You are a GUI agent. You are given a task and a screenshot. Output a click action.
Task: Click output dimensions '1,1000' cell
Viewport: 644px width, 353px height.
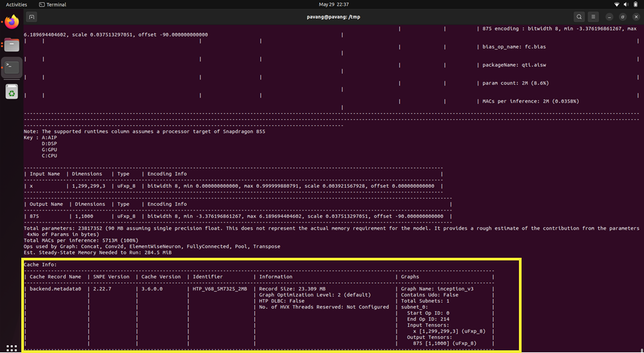pyautogui.click(x=84, y=216)
